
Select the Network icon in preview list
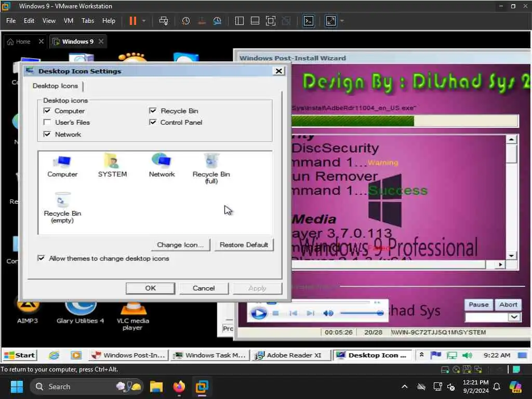(x=162, y=166)
